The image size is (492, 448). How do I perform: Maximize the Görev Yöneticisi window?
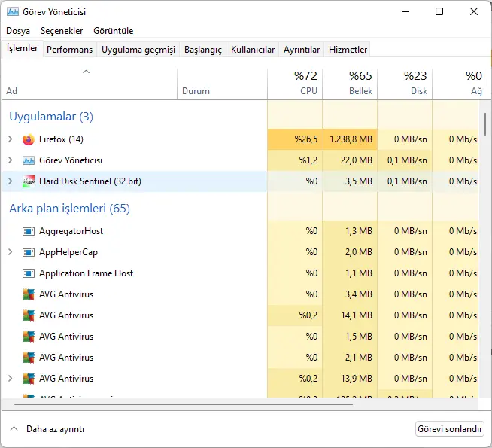tap(439, 11)
